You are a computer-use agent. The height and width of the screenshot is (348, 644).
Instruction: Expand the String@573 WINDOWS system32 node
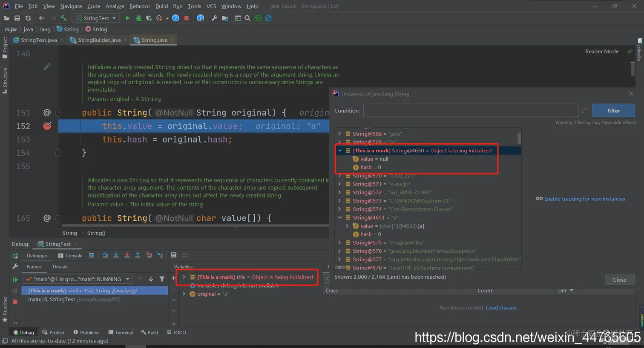pyautogui.click(x=339, y=201)
